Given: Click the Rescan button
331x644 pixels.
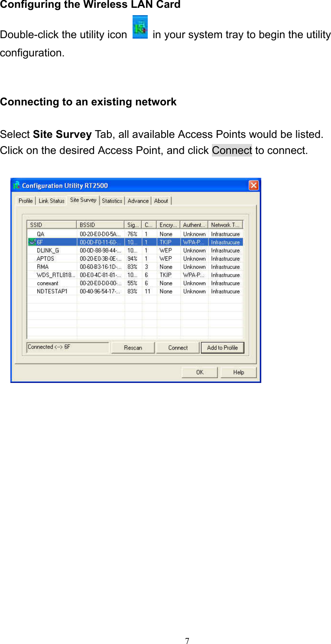Looking at the screenshot, I should click(133, 348).
